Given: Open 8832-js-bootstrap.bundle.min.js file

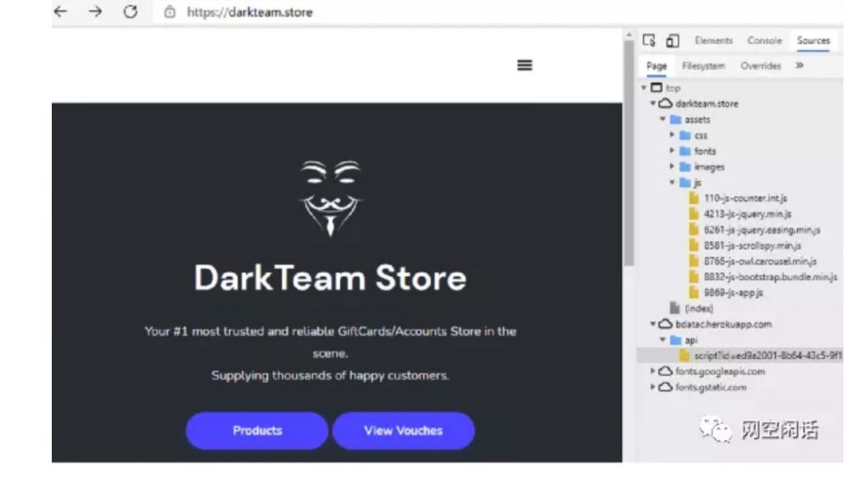Looking at the screenshot, I should coord(771,277).
